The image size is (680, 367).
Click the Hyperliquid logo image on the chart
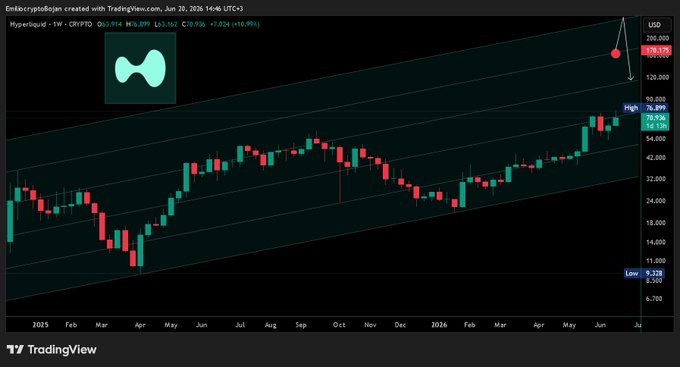141,68
